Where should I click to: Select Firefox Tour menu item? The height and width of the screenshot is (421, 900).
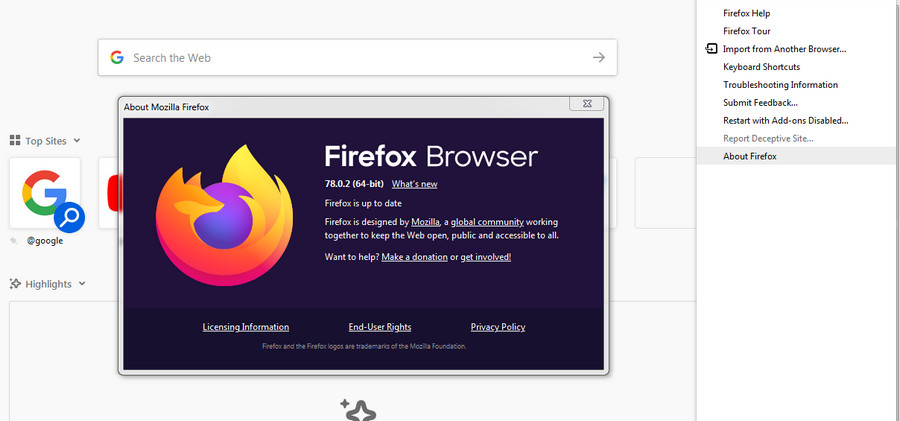click(798, 31)
